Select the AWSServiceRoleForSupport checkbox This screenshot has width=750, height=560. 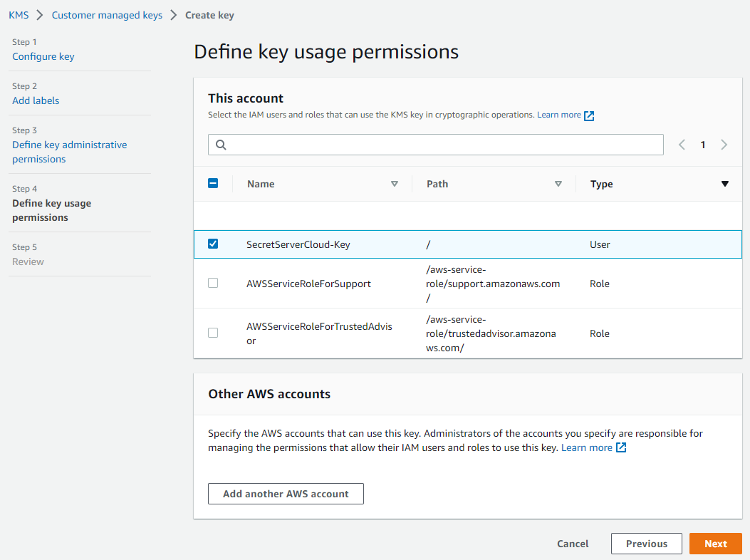tap(213, 283)
